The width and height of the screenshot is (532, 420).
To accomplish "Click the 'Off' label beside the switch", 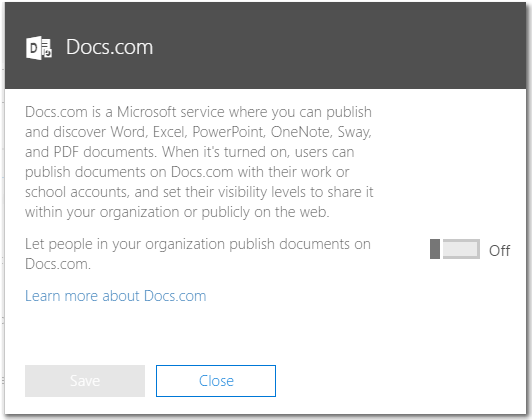I will click(499, 251).
